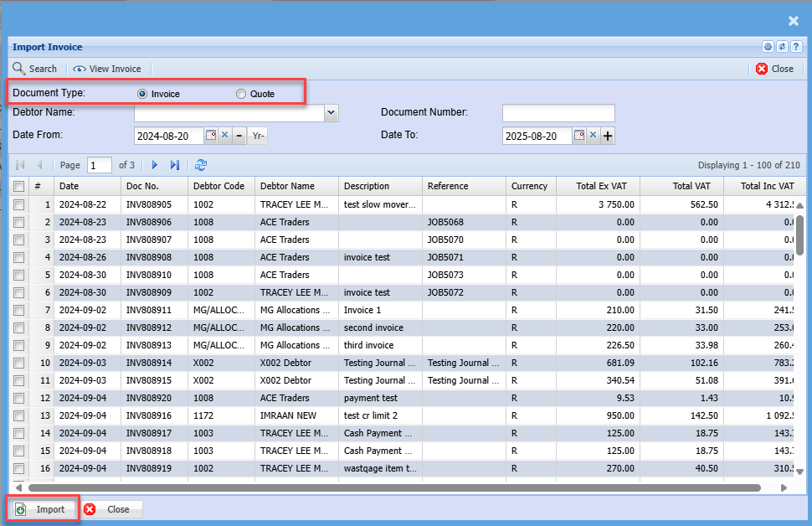Jump to the last page of results
This screenshot has width=812, height=526.
click(175, 165)
